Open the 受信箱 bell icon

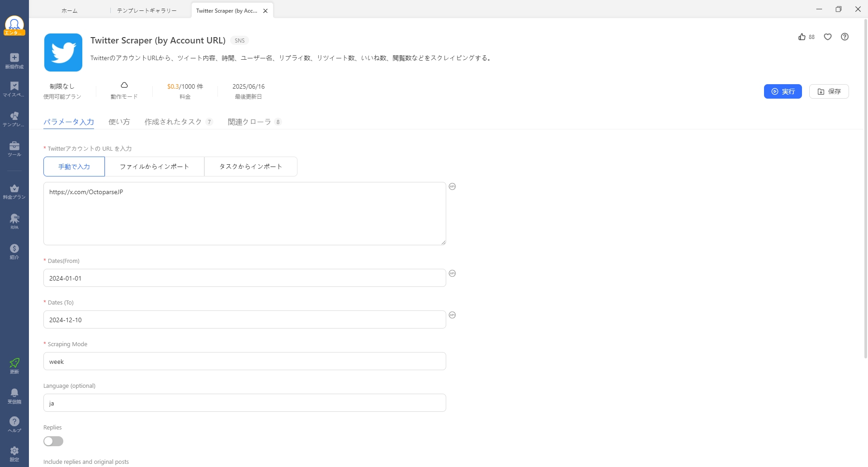pyautogui.click(x=14, y=396)
